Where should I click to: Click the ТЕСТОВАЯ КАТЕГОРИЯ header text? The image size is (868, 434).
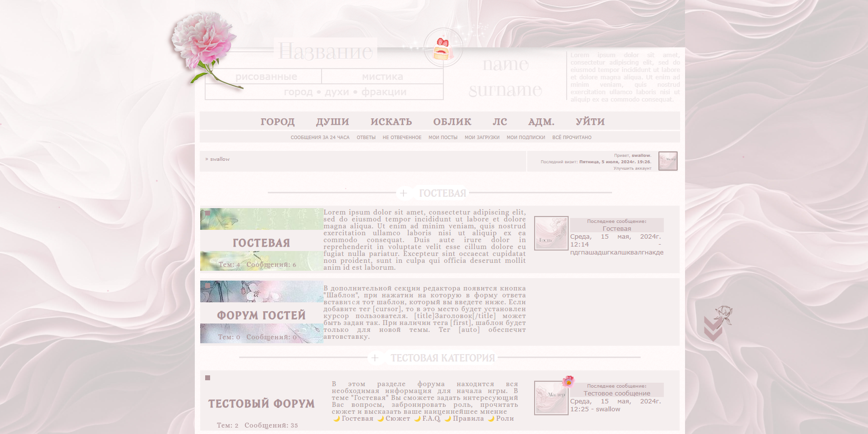click(442, 358)
